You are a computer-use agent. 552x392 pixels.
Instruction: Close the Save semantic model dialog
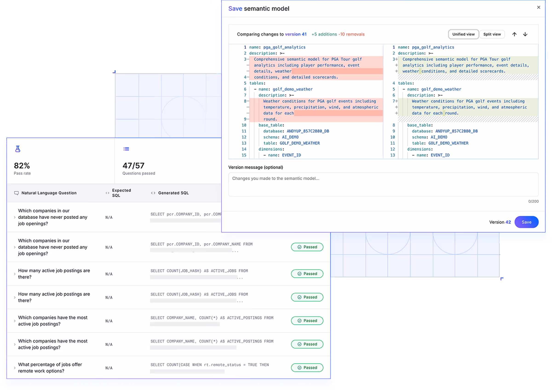coord(538,8)
